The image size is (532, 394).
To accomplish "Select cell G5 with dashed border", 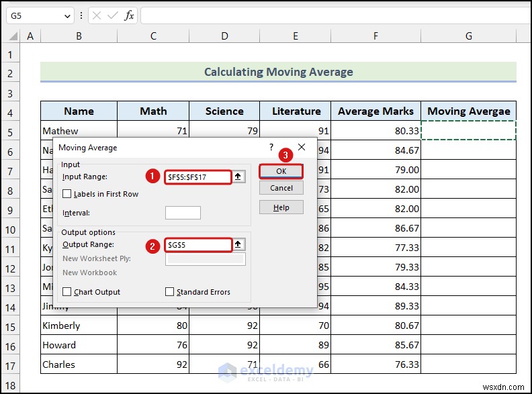I will (469, 130).
